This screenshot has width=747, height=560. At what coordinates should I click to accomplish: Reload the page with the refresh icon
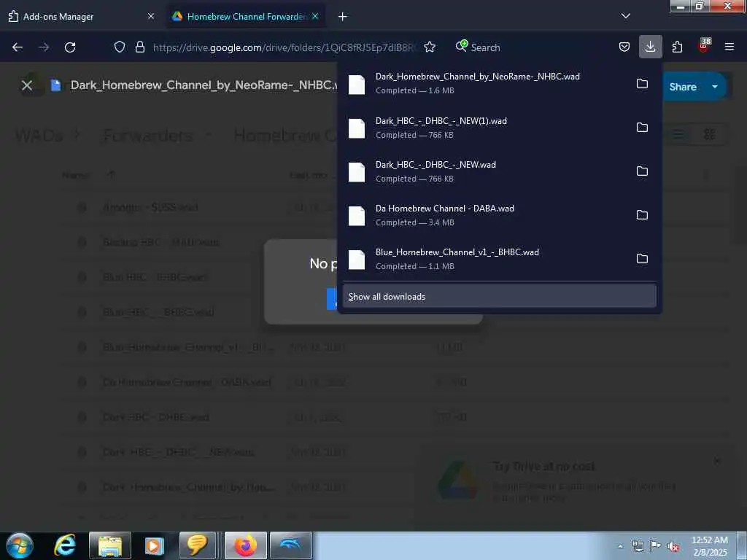(70, 47)
